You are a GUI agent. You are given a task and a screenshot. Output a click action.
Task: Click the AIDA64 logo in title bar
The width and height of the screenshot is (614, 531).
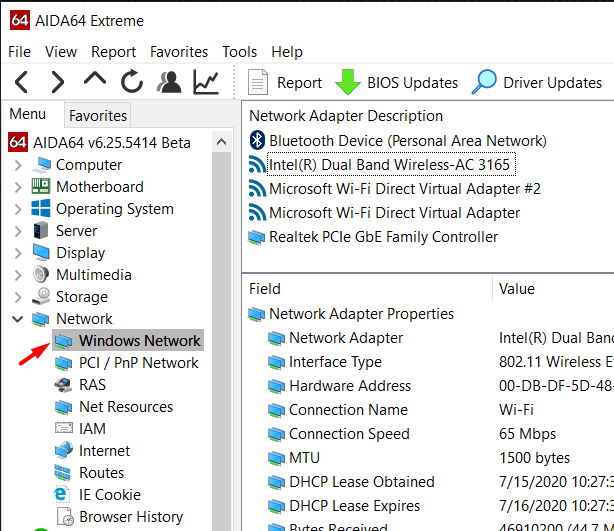20,20
